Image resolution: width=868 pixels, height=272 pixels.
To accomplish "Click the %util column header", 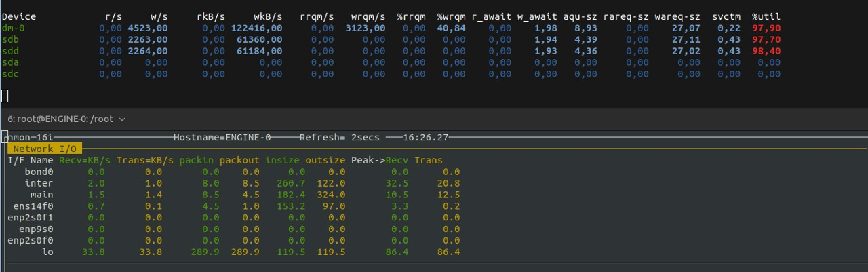I will 766,16.
